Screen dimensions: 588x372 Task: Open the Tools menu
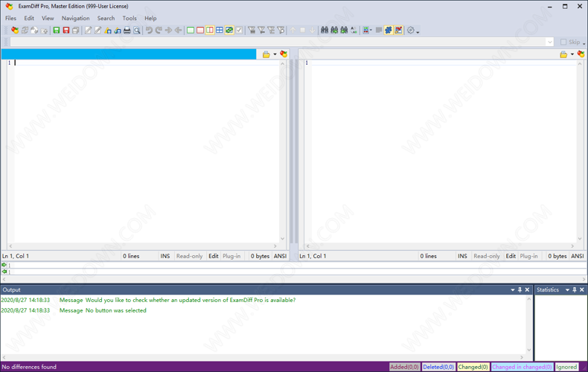(x=130, y=18)
